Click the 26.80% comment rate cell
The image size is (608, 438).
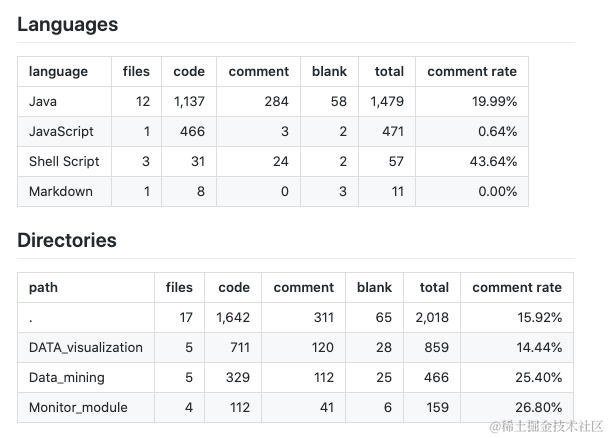click(x=540, y=407)
